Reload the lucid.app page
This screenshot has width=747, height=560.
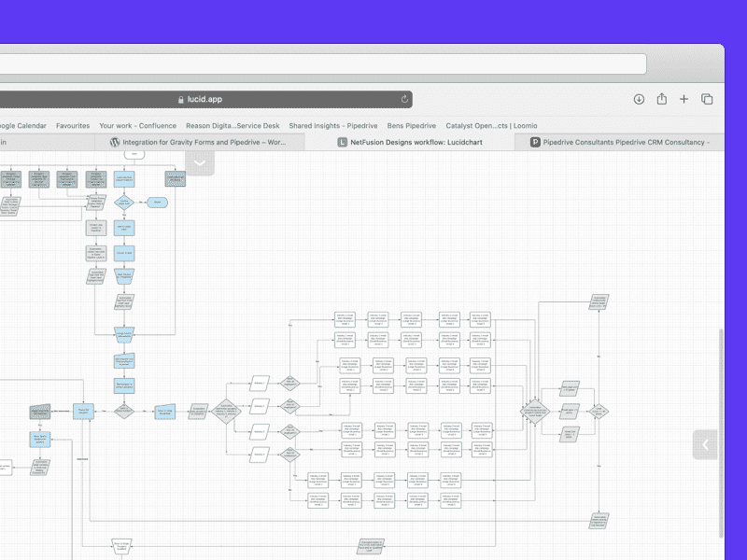404,99
